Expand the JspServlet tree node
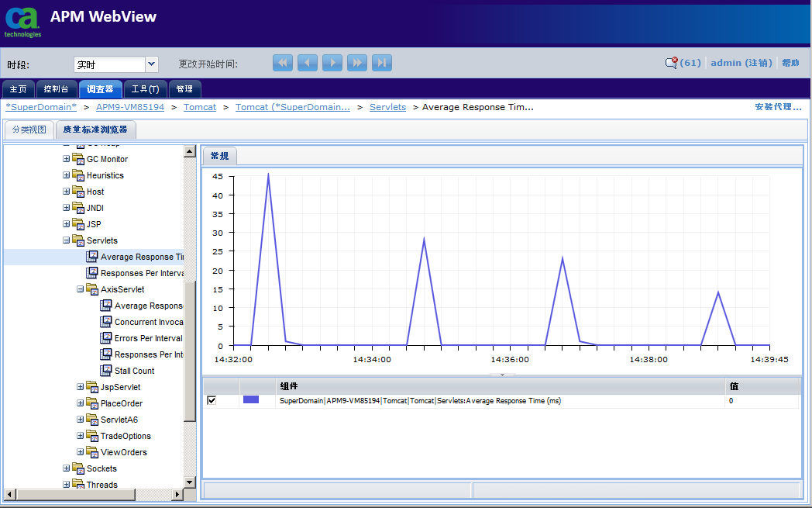 (81, 387)
